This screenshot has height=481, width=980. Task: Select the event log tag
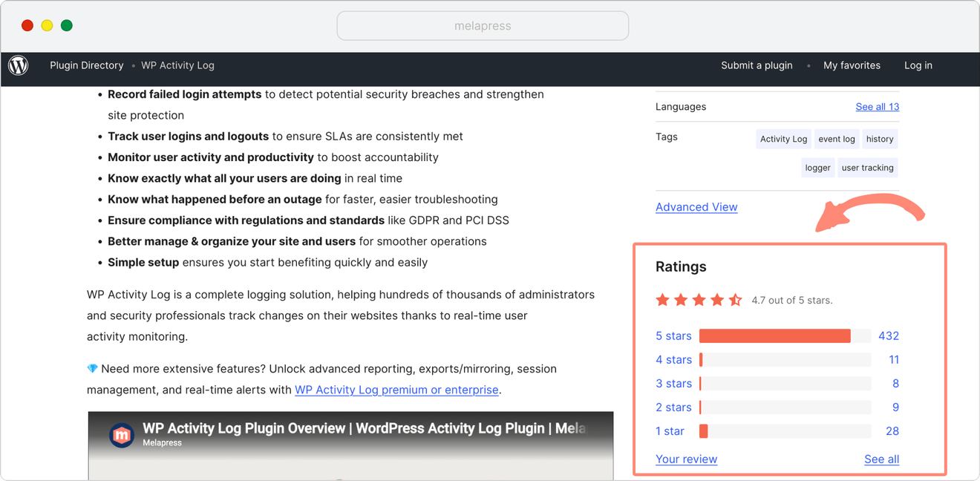[x=837, y=139]
